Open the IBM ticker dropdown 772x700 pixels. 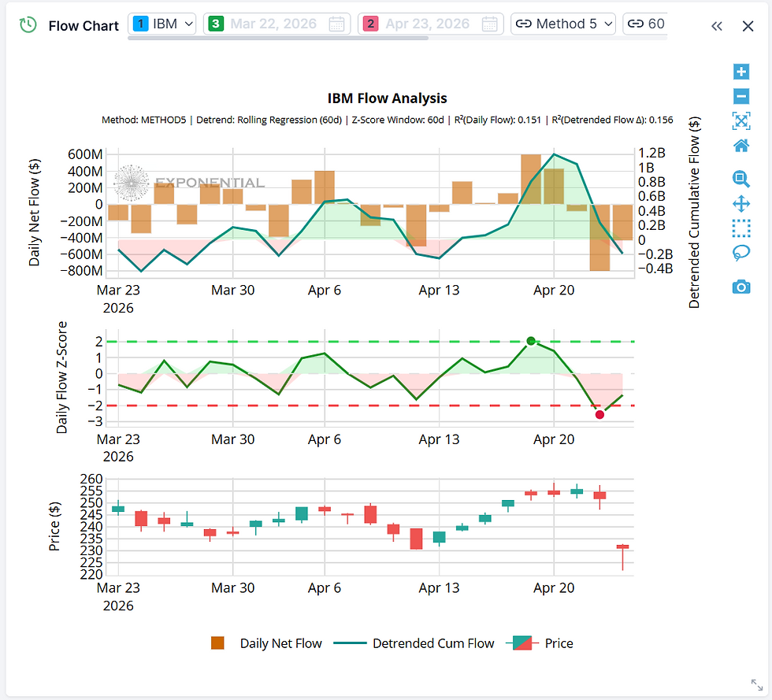(x=162, y=24)
